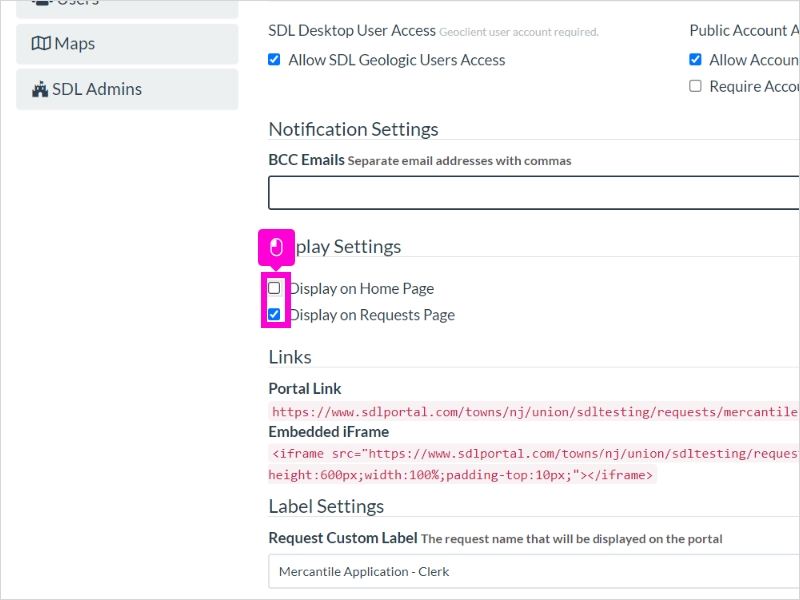
Task: Click the Links section heading
Action: [x=290, y=357]
